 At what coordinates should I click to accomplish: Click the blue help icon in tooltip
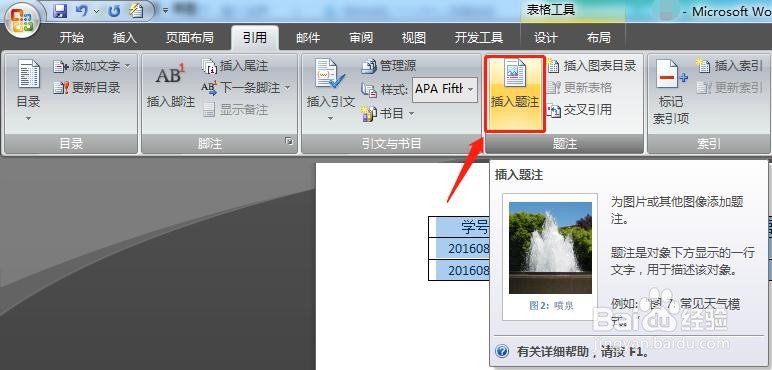502,351
